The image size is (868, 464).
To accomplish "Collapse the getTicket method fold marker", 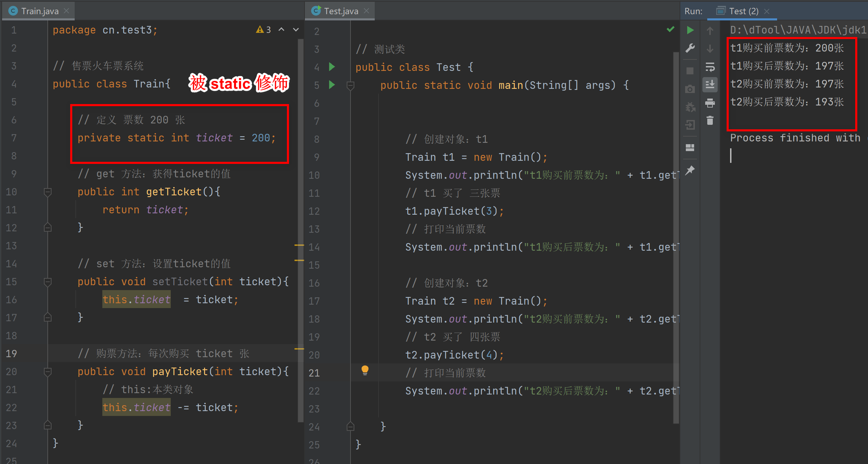I will coord(48,192).
